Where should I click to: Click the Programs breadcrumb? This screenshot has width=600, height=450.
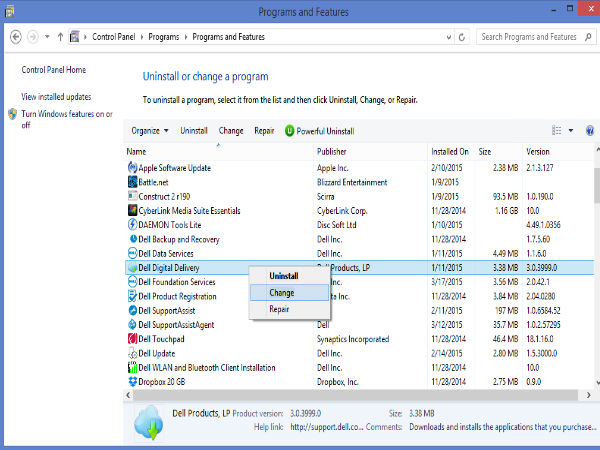tap(163, 37)
